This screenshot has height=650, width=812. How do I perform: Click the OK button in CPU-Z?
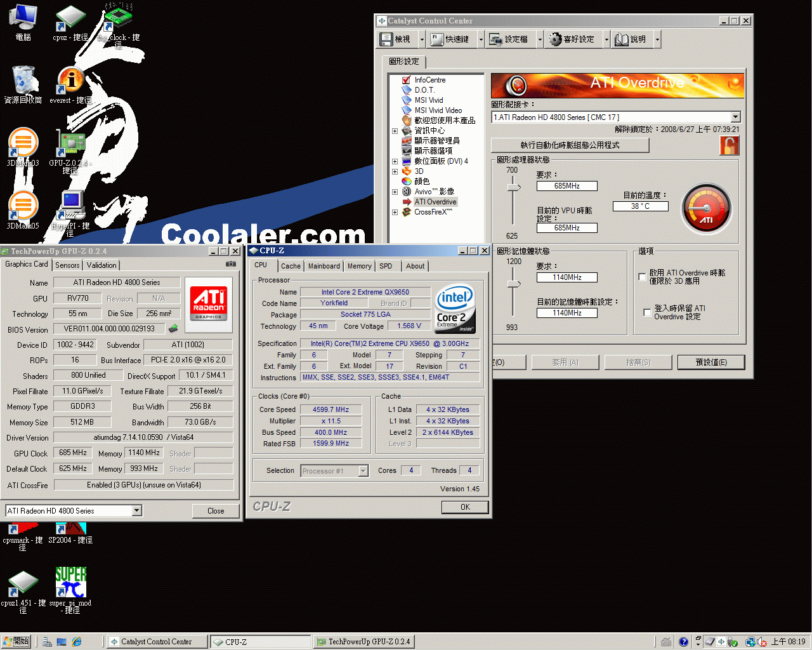pos(465,507)
